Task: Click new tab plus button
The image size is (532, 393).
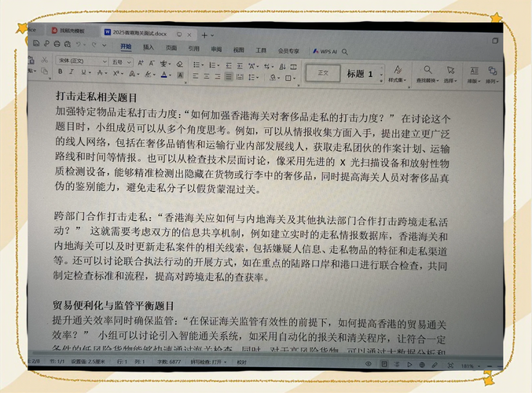Action: pyautogui.click(x=204, y=35)
